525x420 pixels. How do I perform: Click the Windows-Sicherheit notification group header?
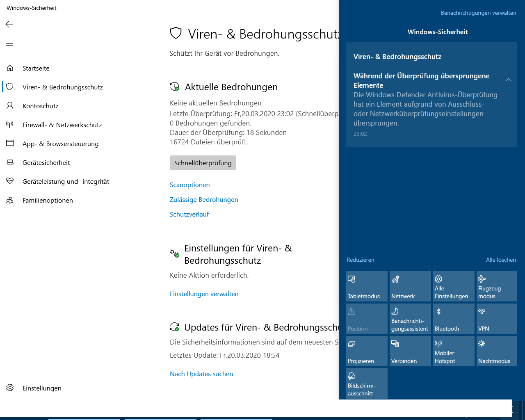[438, 32]
